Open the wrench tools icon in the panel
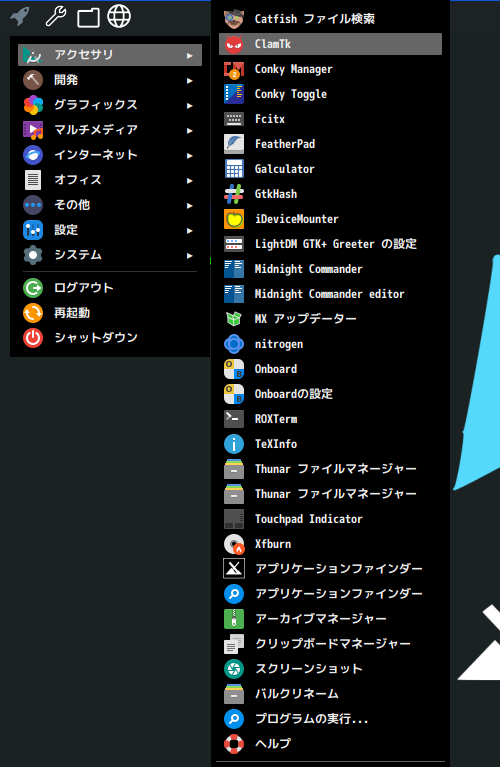500x767 pixels. pyautogui.click(x=56, y=16)
